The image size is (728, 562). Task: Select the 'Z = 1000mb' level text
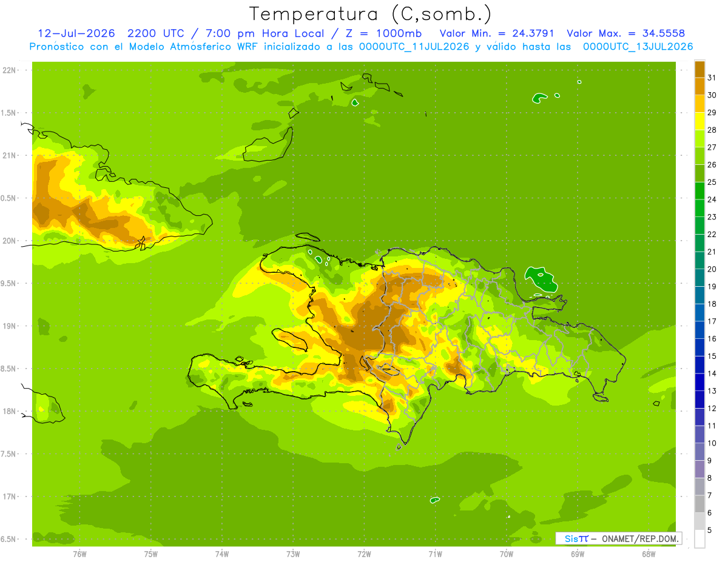tap(385, 33)
